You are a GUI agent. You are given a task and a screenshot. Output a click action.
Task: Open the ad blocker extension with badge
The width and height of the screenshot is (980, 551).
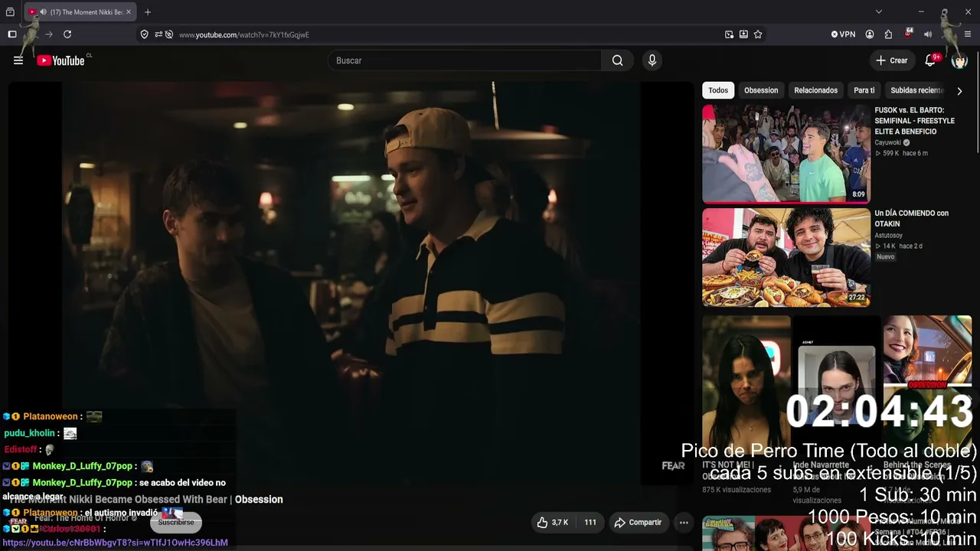[908, 34]
